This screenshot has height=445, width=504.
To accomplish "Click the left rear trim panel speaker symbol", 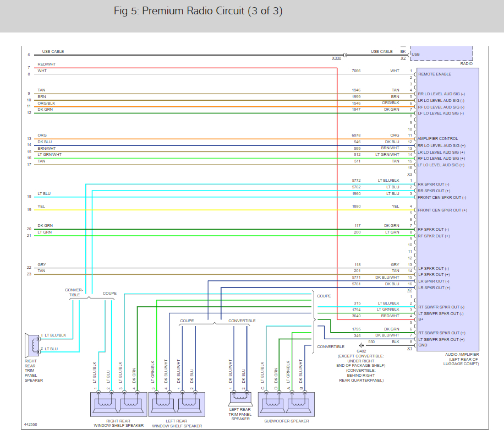I will (x=240, y=399).
